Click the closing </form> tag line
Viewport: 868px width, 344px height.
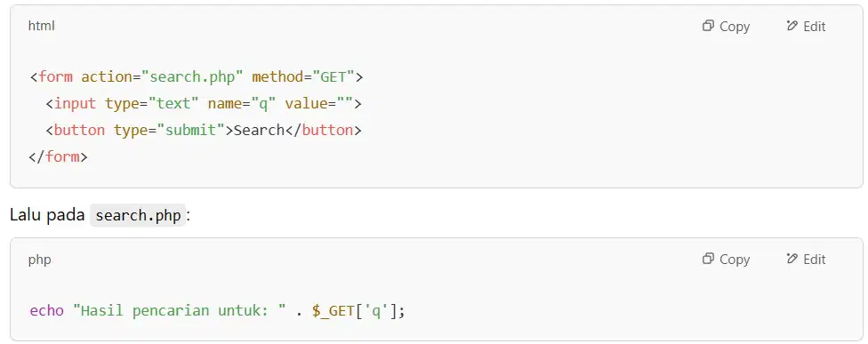pyautogui.click(x=58, y=156)
